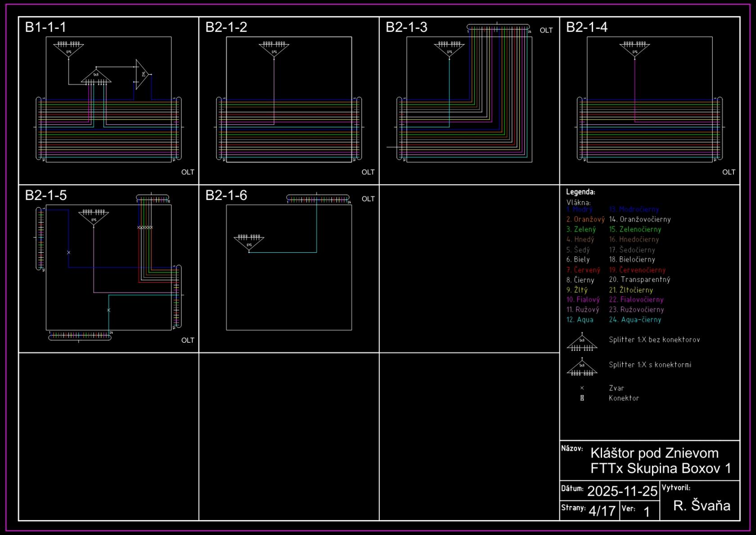The image size is (756, 535).
Task: Click the B1-1-1 box label
Action: coord(45,27)
